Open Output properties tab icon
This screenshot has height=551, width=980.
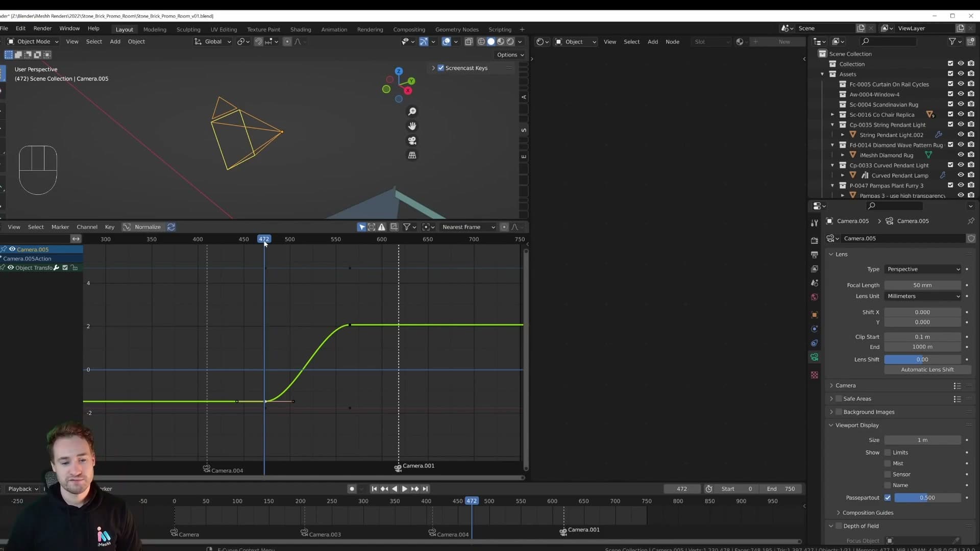(815, 254)
